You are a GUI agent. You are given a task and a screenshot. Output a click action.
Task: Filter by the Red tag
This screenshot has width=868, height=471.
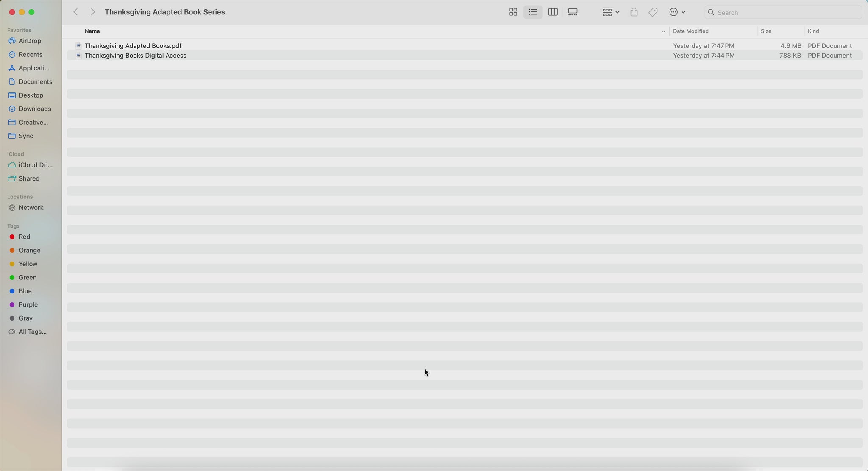[x=24, y=237]
